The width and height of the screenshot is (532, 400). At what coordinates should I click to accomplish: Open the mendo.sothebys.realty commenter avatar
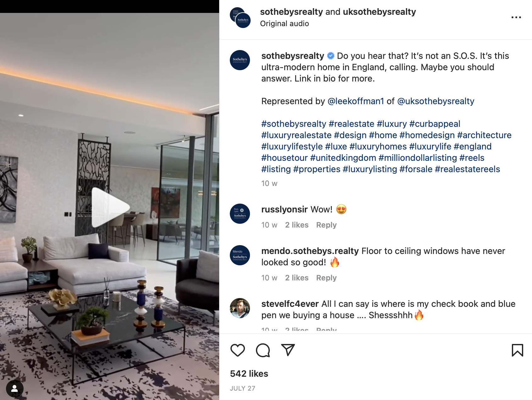tap(240, 255)
